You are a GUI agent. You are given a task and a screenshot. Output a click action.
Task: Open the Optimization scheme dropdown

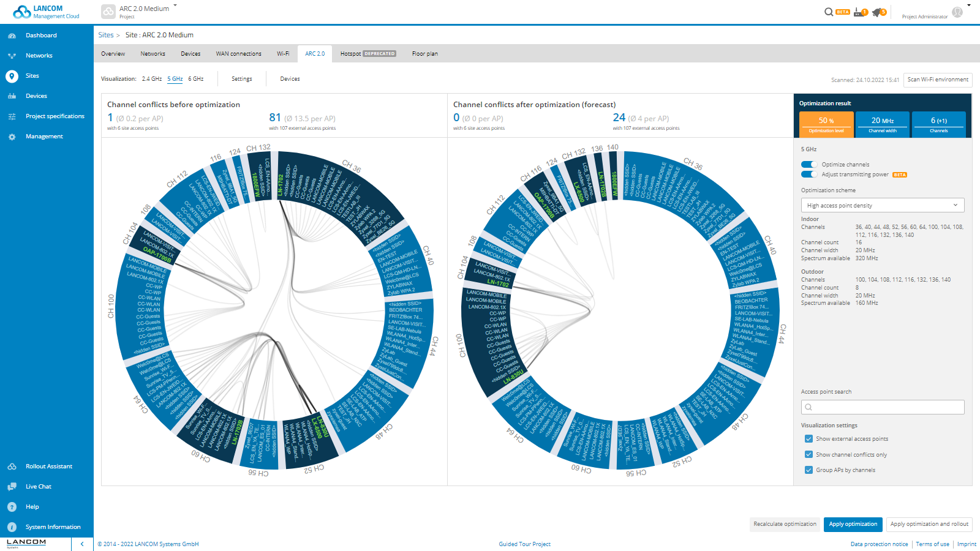pyautogui.click(x=883, y=204)
